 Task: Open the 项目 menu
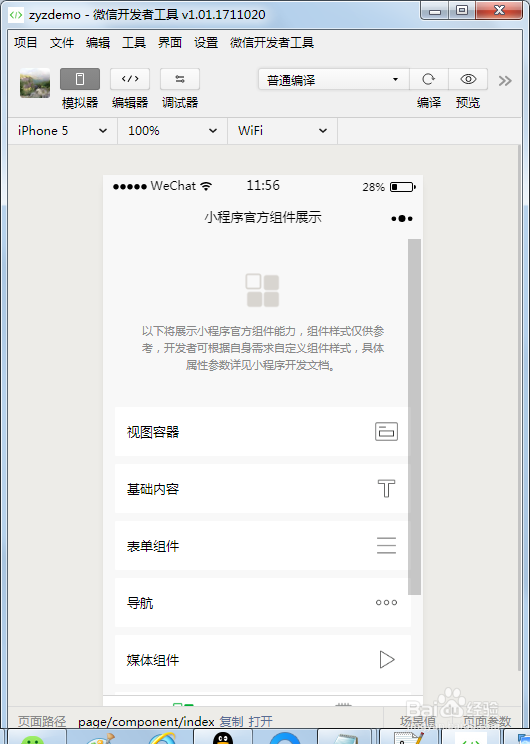click(x=26, y=43)
